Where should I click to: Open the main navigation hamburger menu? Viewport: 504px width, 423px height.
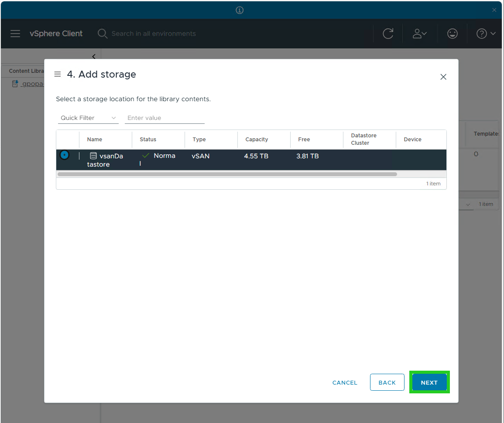coord(15,34)
